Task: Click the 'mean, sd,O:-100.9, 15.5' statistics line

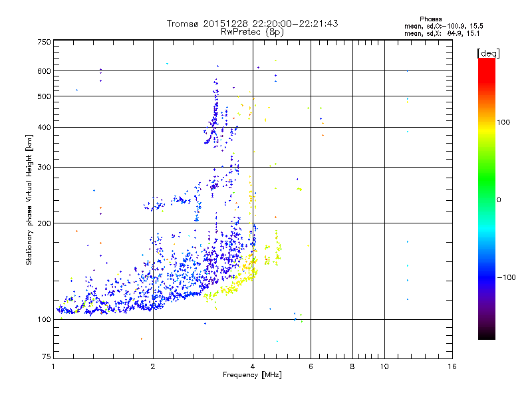Action: pyautogui.click(x=444, y=27)
